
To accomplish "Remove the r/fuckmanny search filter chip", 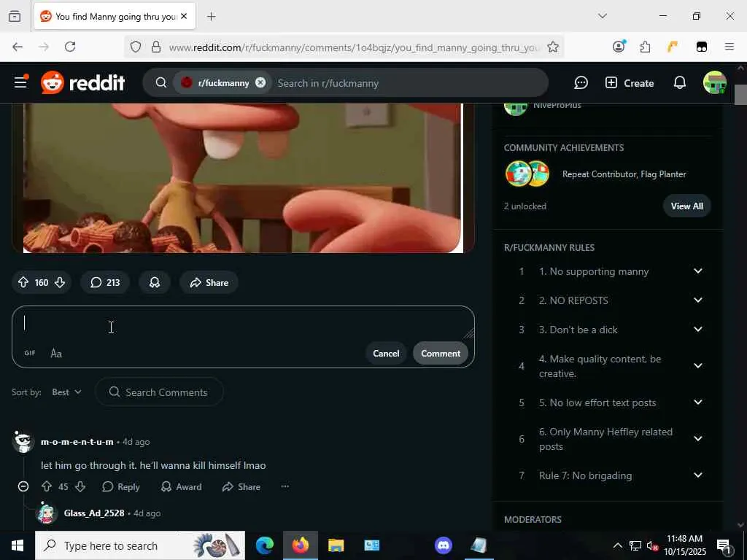I will coord(260,82).
